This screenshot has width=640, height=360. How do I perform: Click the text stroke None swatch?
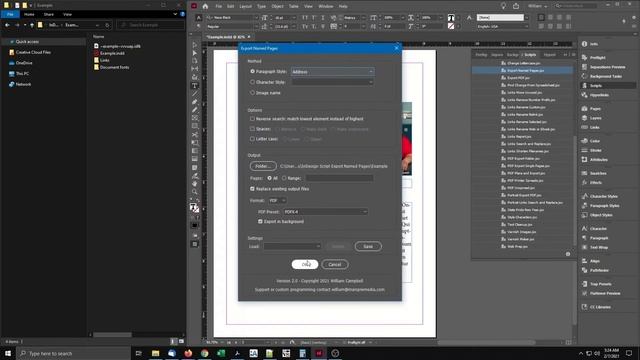coord(451,27)
